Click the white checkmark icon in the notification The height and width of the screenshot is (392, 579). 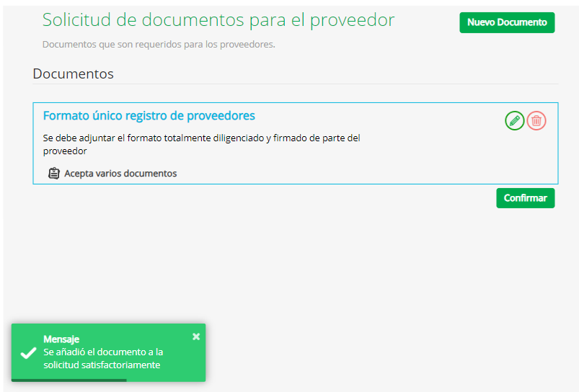point(28,353)
